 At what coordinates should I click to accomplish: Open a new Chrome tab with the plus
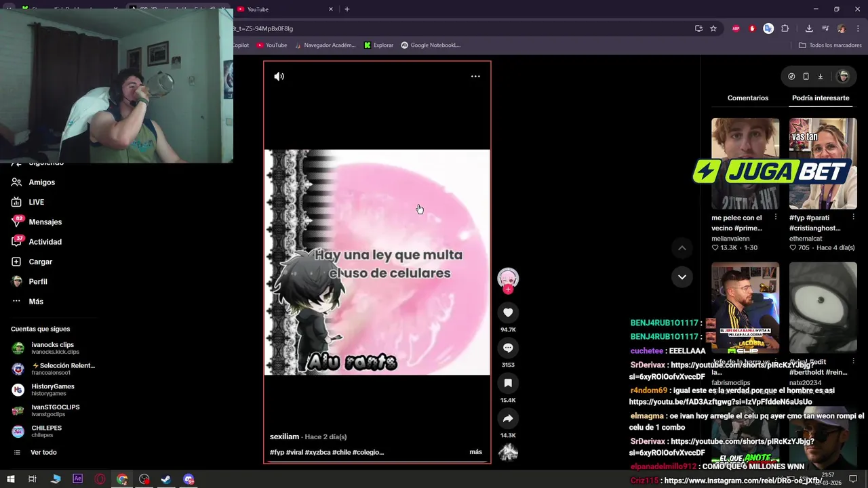coord(347,9)
